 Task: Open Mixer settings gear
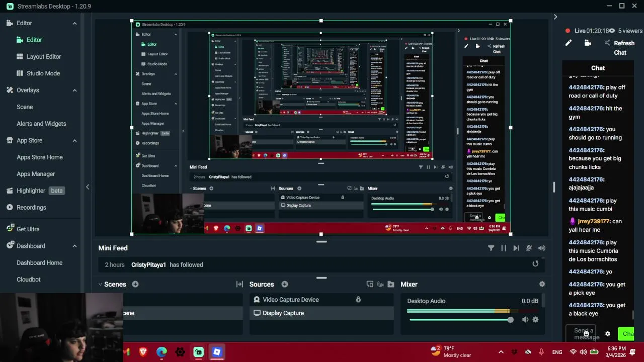(x=542, y=284)
